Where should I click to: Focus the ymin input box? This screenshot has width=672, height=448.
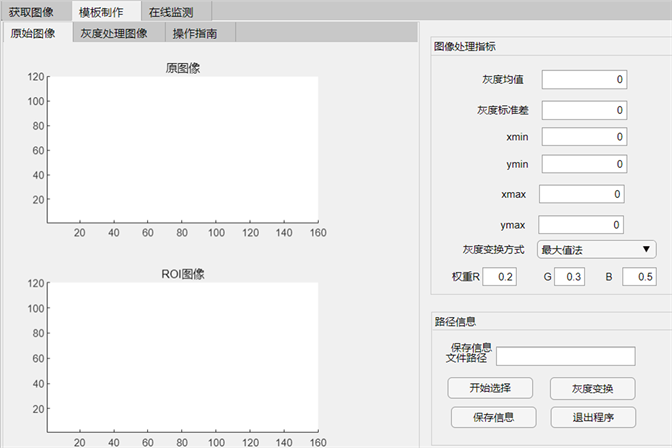click(584, 164)
